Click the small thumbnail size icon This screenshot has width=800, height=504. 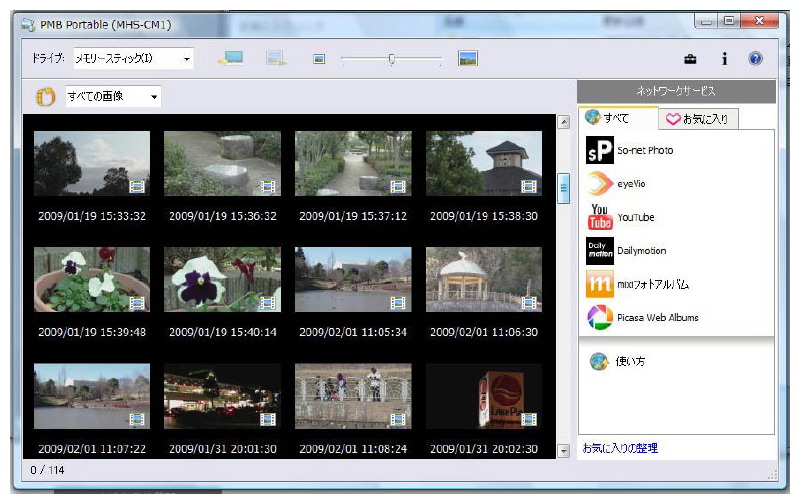click(x=319, y=60)
